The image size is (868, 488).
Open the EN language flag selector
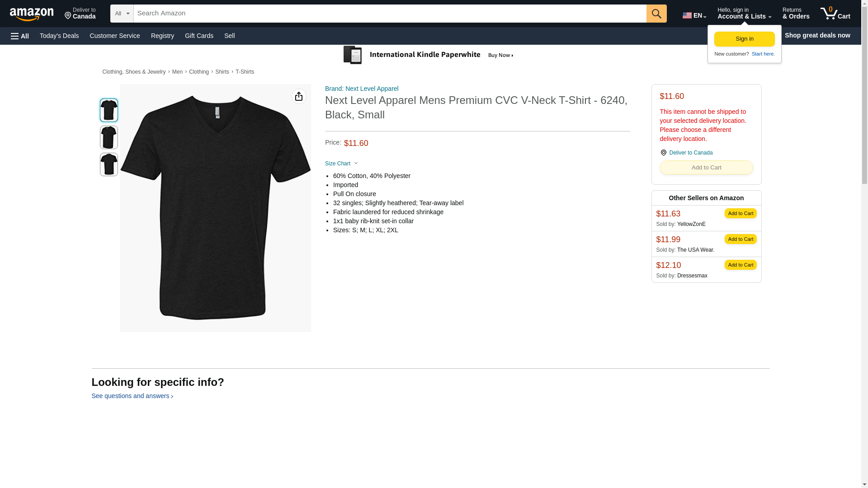[x=694, y=15]
